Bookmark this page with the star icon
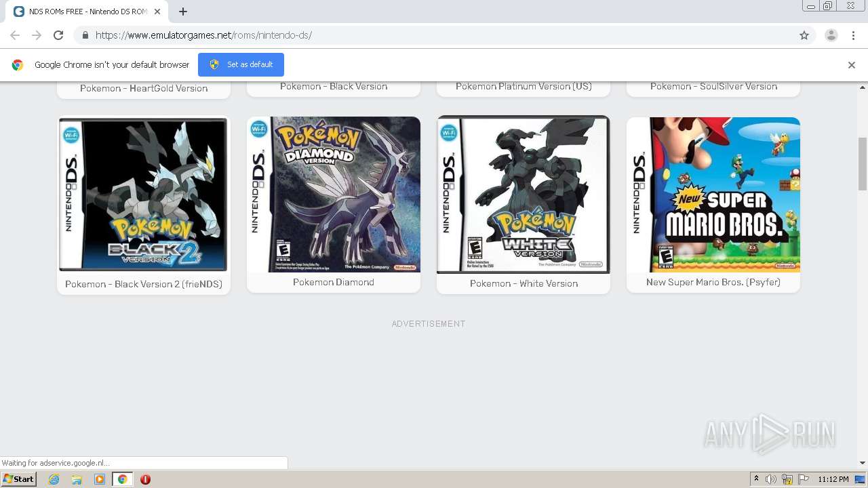This screenshot has width=868, height=488. 804,35
